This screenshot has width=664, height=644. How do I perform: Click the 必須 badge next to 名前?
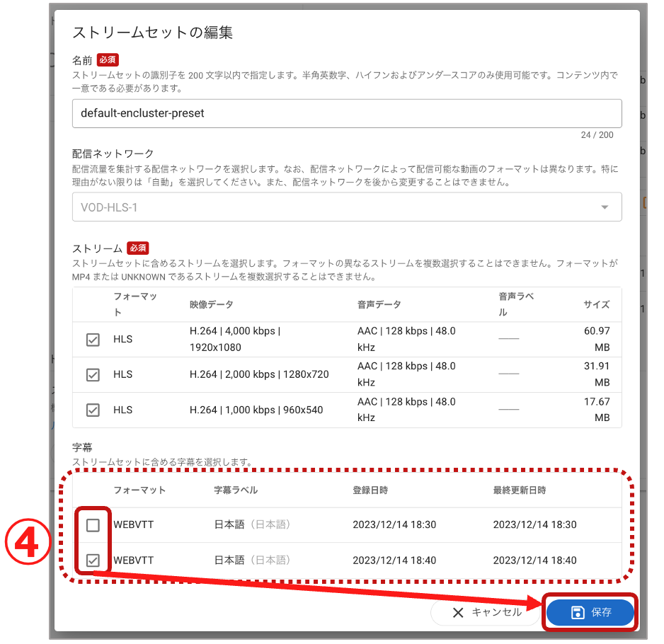click(108, 59)
